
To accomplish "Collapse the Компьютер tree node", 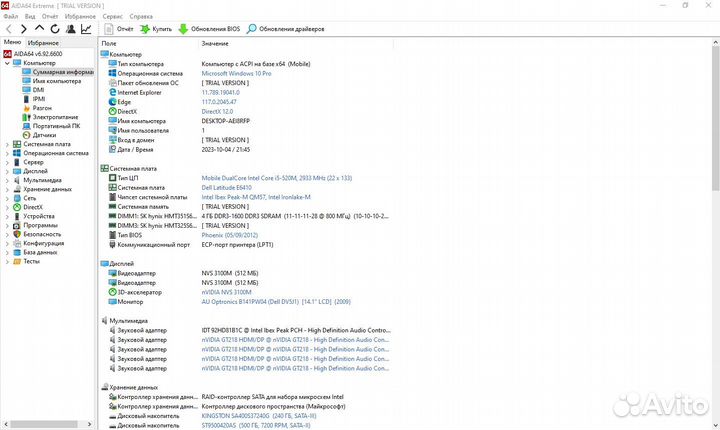I will (7, 63).
